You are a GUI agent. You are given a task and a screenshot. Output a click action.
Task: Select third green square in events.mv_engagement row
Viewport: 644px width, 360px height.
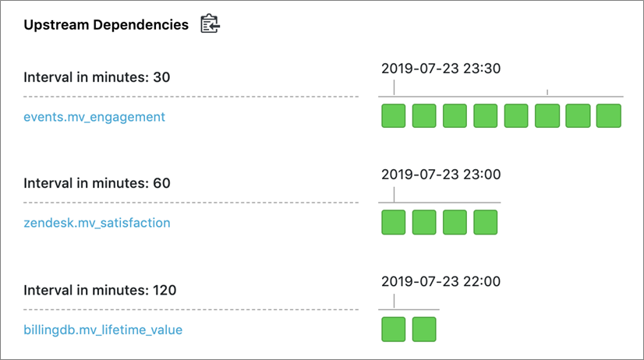click(x=455, y=116)
